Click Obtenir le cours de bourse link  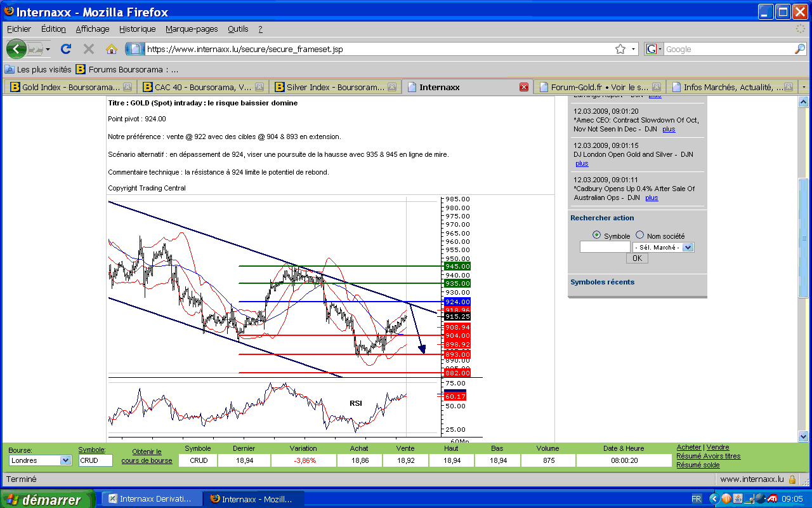click(x=147, y=456)
